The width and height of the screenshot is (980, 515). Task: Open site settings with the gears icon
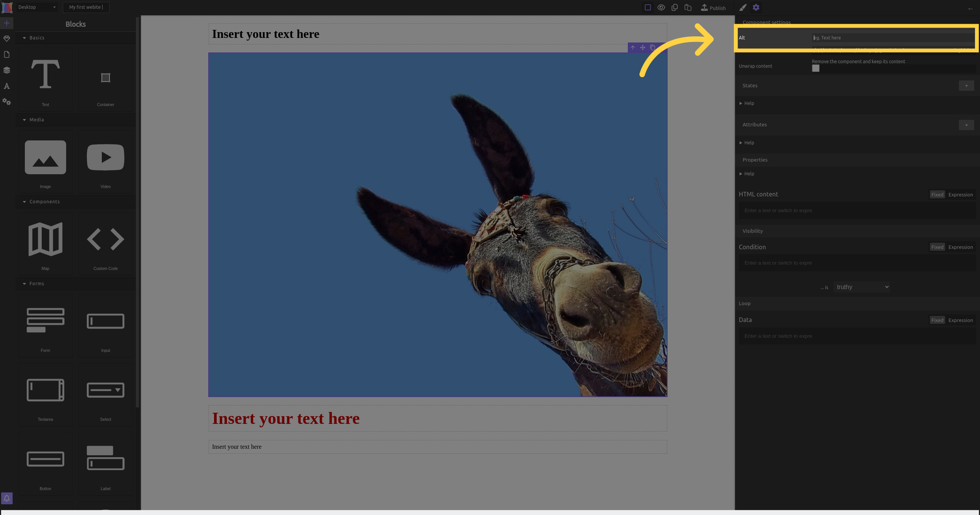coord(7,102)
